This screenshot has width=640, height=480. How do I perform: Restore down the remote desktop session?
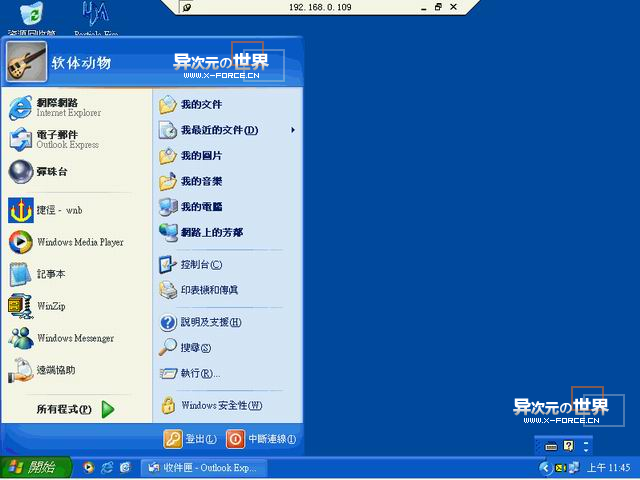coord(438,7)
